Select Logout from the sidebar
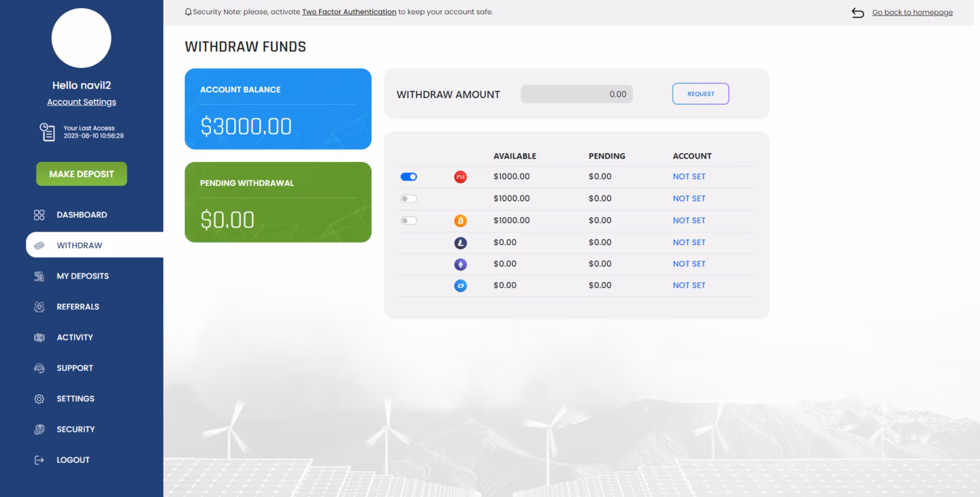 pos(73,460)
